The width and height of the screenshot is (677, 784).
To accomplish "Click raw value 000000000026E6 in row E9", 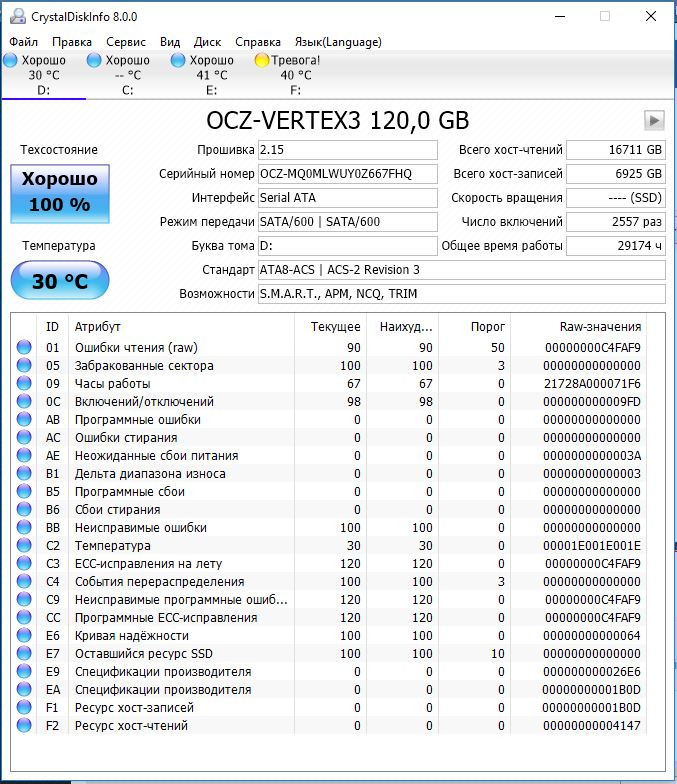I will click(x=592, y=672).
